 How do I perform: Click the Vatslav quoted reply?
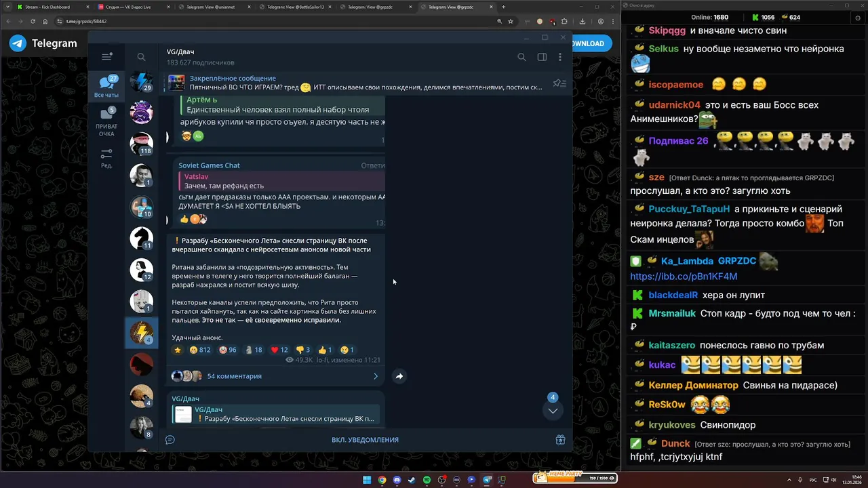pos(281,181)
